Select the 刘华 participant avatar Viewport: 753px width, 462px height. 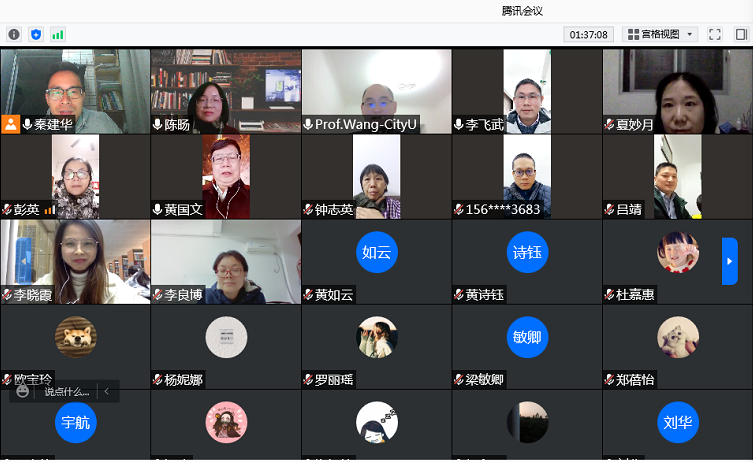pyautogui.click(x=678, y=422)
